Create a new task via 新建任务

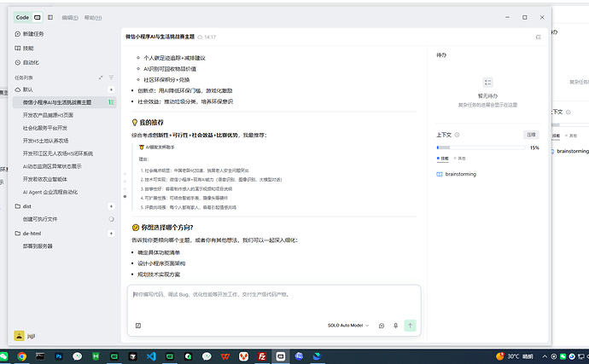pyautogui.click(x=29, y=34)
